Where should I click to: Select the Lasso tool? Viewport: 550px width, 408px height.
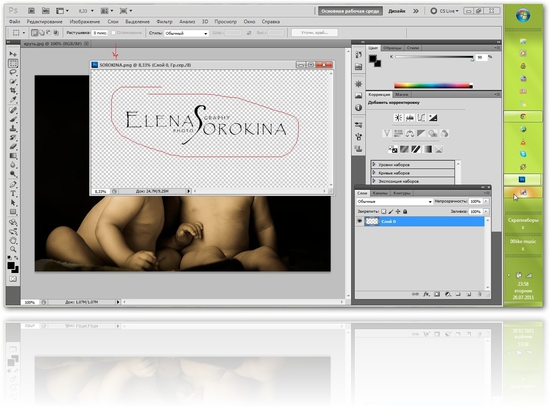(13, 72)
